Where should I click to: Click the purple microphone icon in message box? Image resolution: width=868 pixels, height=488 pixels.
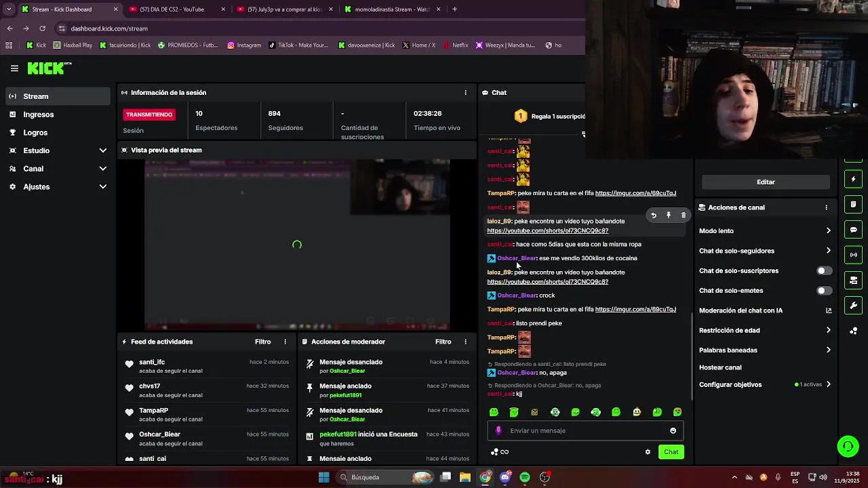[x=498, y=430]
